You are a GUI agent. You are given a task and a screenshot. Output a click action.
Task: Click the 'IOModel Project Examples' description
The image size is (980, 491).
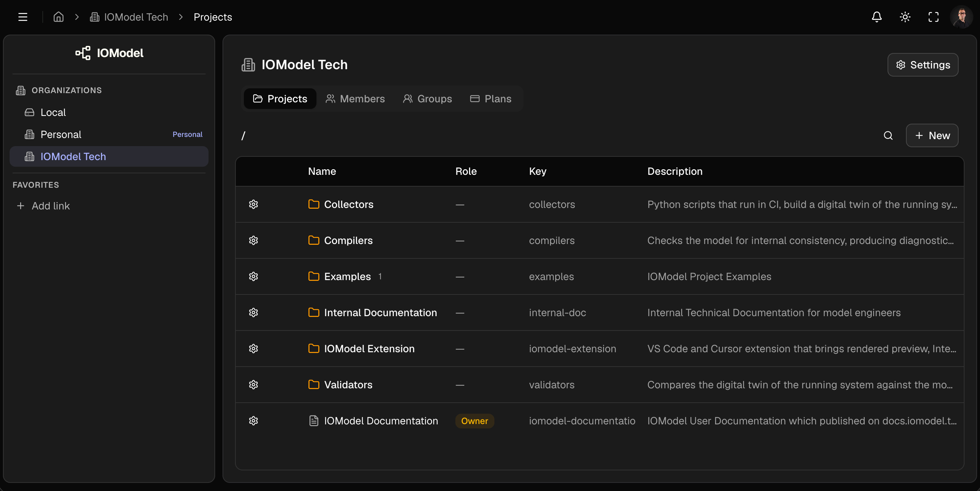pos(709,277)
